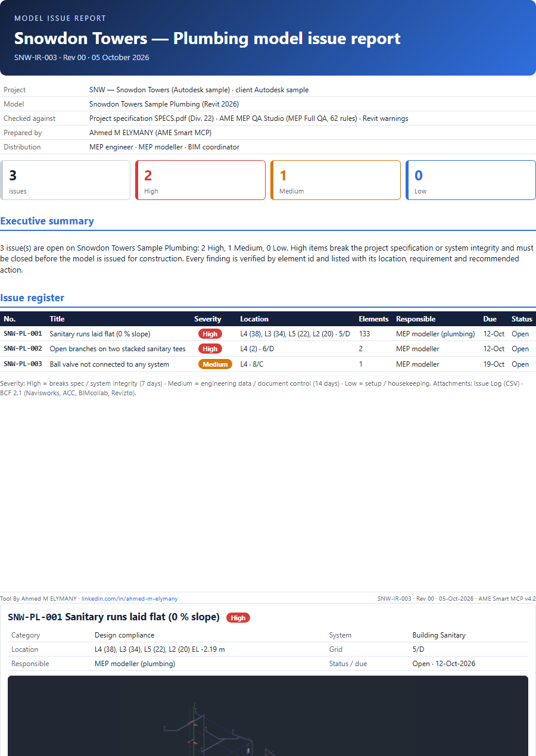Select issue number SNW-PL-001 in the register table
The height and width of the screenshot is (756, 536).
point(23,333)
